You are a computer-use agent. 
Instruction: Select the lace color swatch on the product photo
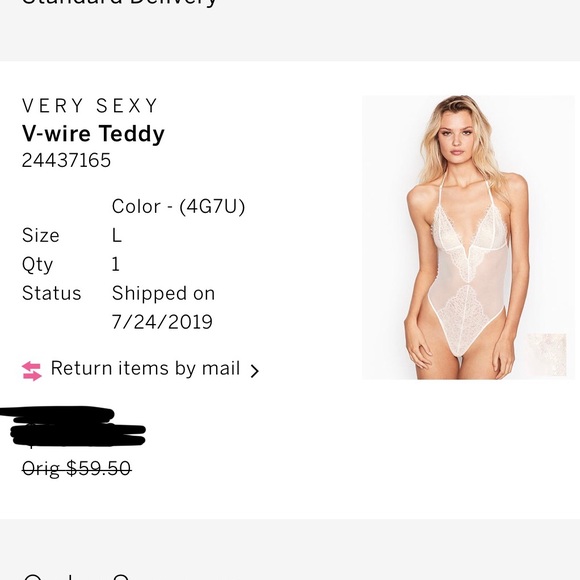tap(546, 354)
